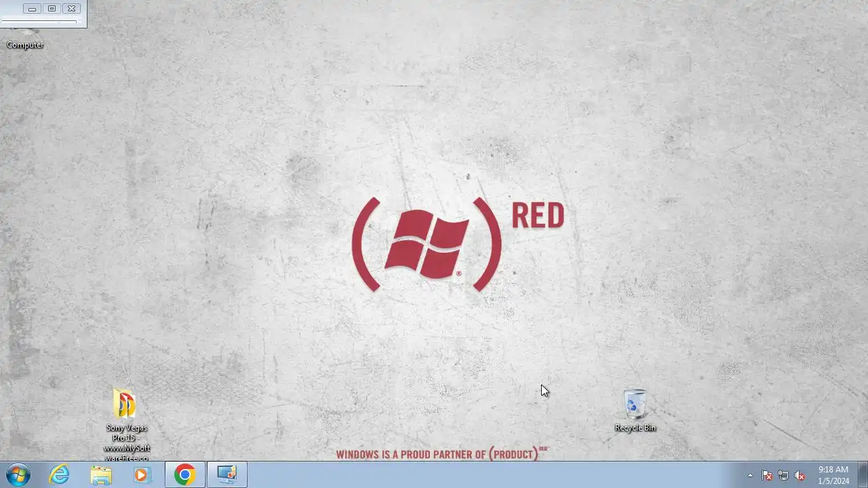The width and height of the screenshot is (868, 488).
Task: Click the Show desktop button strip
Action: 863,474
